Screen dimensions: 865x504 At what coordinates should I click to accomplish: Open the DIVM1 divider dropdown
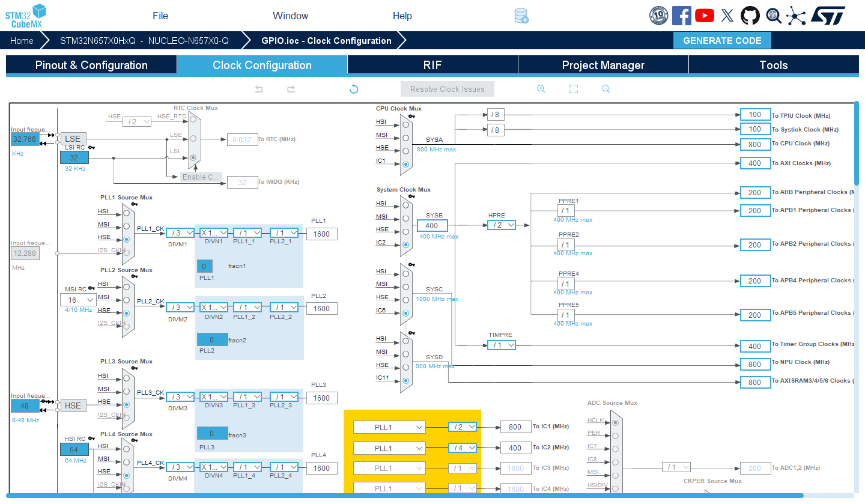click(x=180, y=233)
